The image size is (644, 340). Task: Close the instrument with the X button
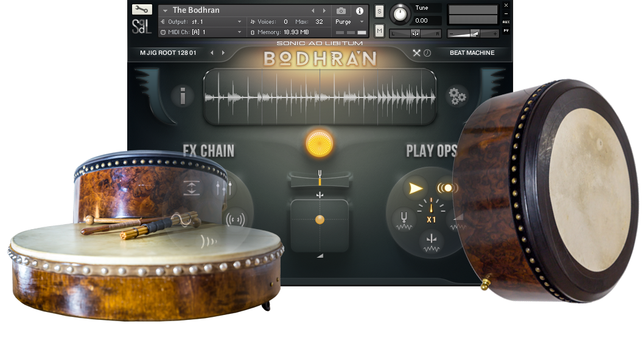pos(506,5)
